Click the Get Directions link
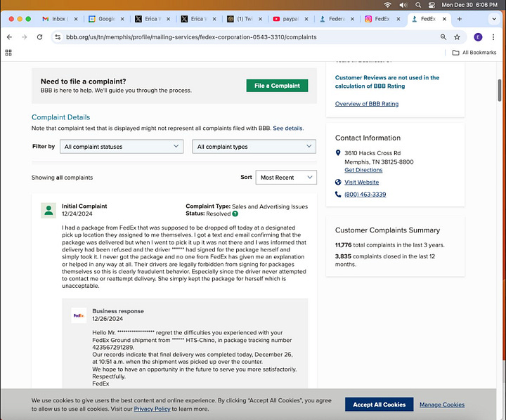The width and height of the screenshot is (506, 420). (363, 170)
